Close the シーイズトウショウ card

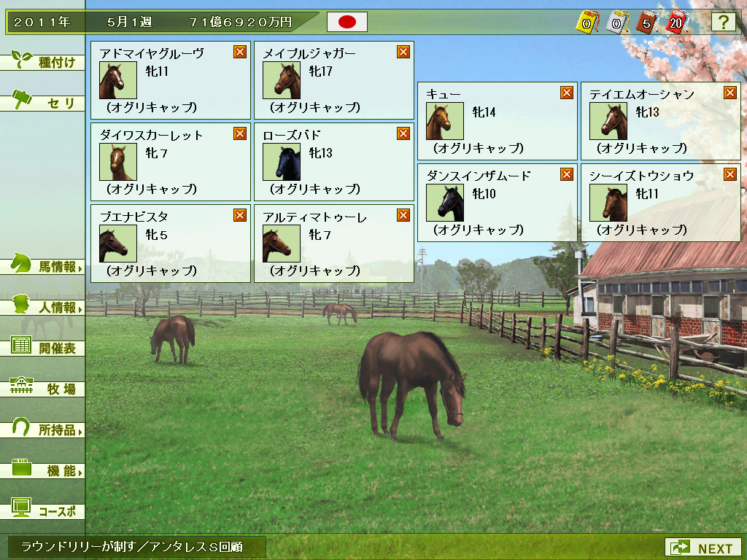click(729, 175)
